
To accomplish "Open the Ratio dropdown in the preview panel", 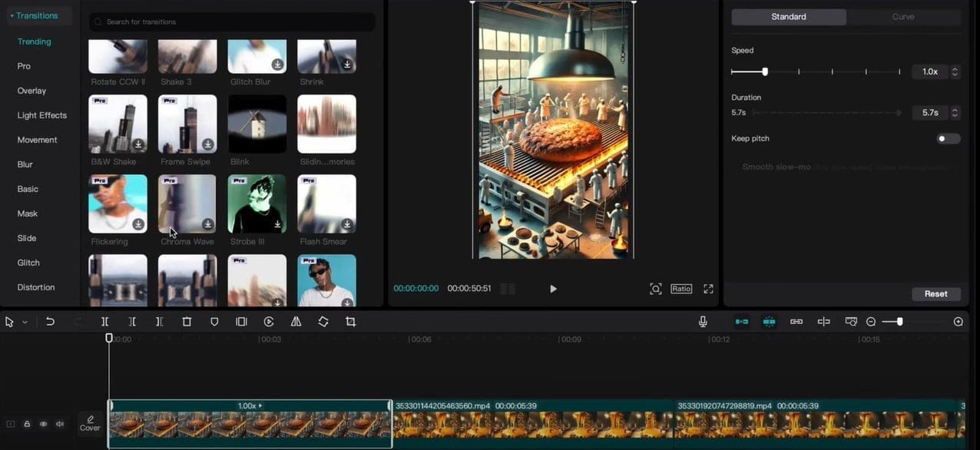I will (x=681, y=289).
